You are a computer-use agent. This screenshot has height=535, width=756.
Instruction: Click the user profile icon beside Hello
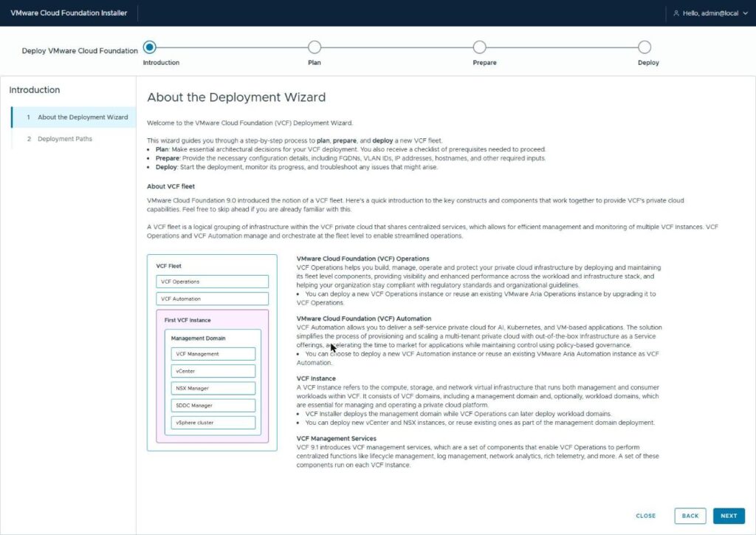(676, 13)
